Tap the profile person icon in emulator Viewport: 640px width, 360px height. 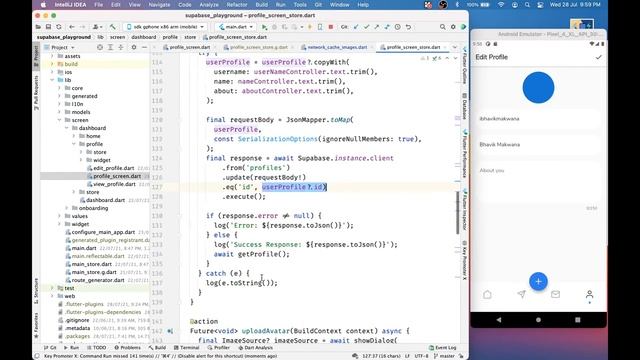(589, 294)
